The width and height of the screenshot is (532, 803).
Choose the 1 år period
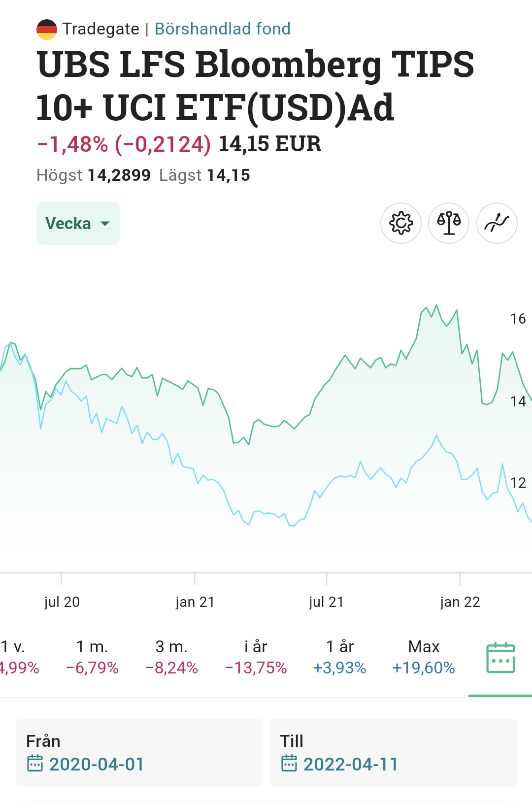(339, 657)
